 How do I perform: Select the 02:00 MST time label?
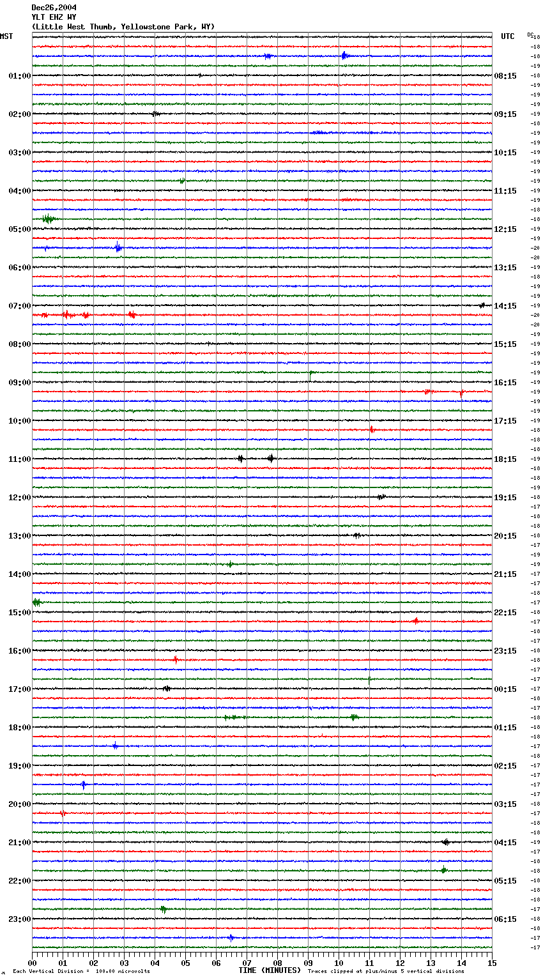point(20,114)
